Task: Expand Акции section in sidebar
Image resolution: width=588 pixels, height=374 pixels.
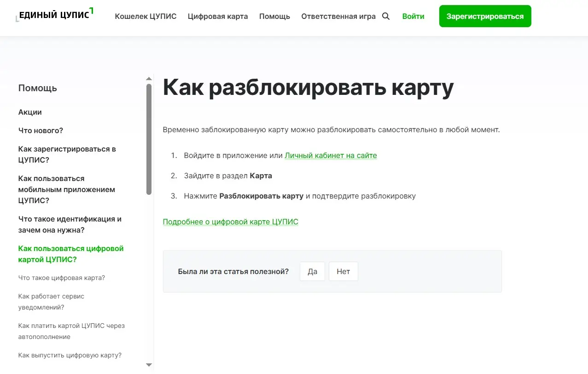Action: [x=30, y=112]
